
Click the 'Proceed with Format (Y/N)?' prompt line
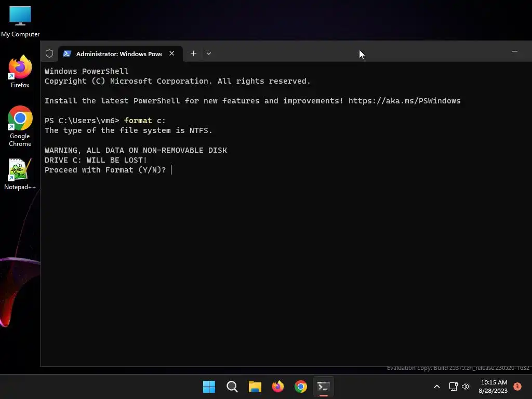click(105, 170)
